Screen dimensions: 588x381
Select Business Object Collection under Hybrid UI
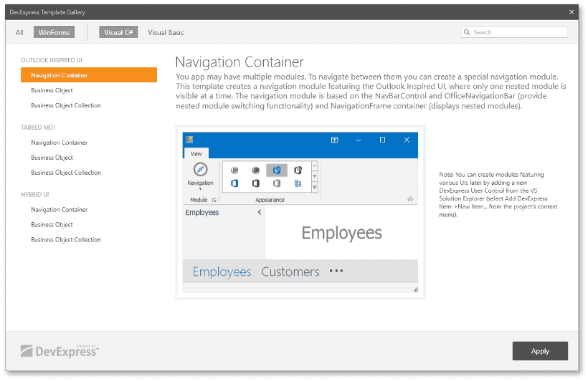(66, 239)
